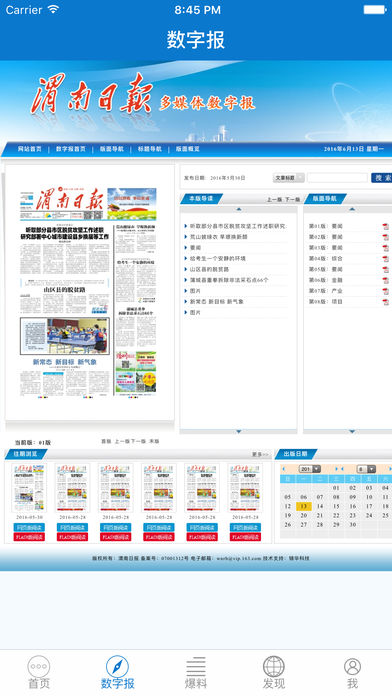Click red FLASH button under 2016-05-30 issue
The height and width of the screenshot is (696, 392).
click(x=29, y=537)
